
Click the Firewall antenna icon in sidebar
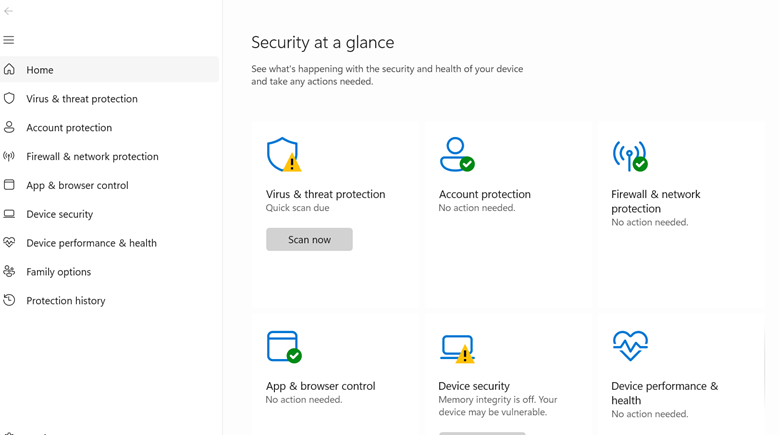[x=9, y=156]
